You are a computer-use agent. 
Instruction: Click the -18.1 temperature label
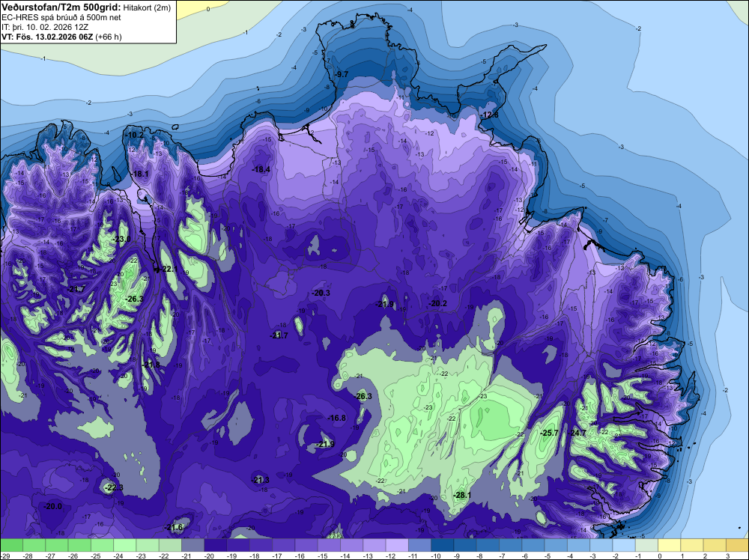pos(140,174)
